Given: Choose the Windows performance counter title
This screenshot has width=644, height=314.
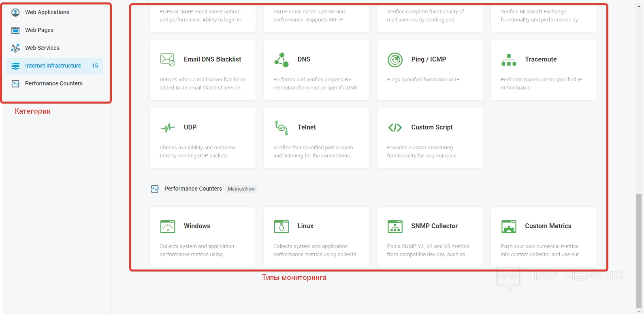Looking at the screenshot, I should coord(197,226).
